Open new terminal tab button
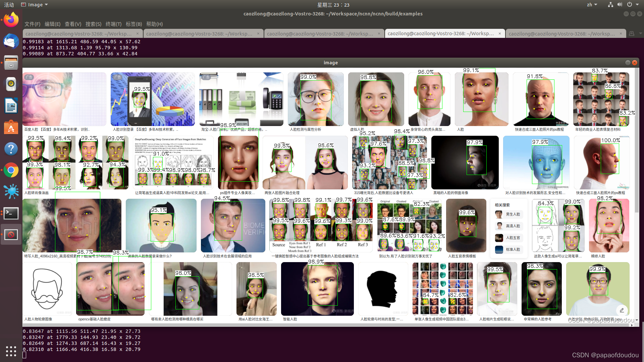Image resolution: width=644 pixels, height=362 pixels. click(x=632, y=34)
